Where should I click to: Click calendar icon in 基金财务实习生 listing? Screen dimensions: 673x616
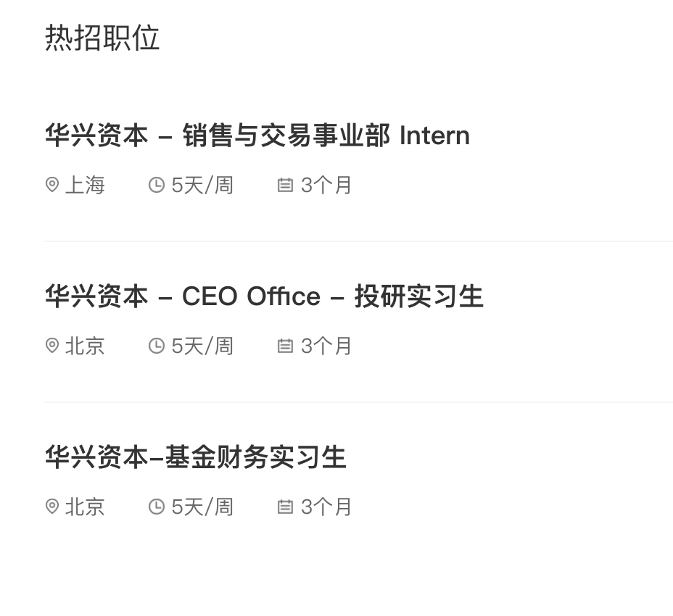(285, 507)
